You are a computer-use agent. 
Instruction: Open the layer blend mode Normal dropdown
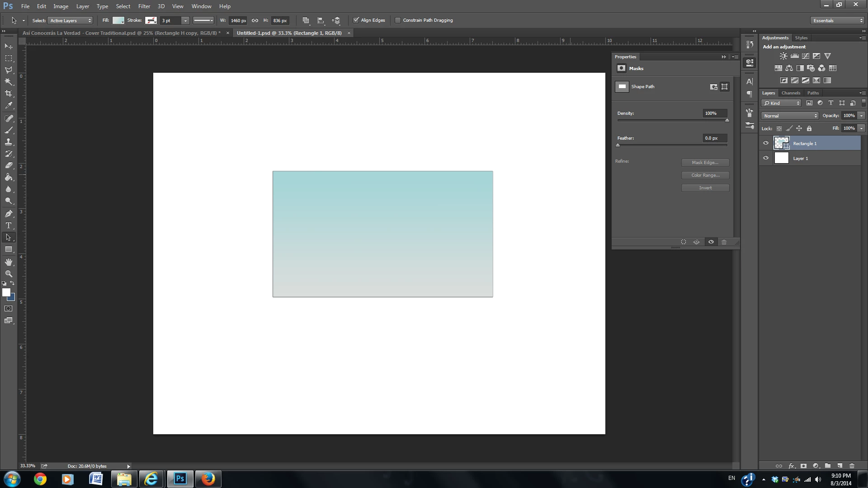click(790, 116)
